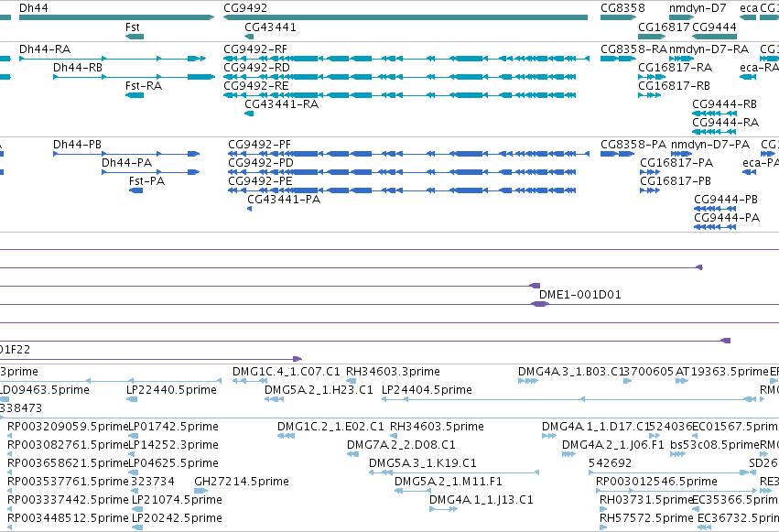Screen dimensions: 779x532
Task: Click EST GH27214.5prime
Action: click(201, 491)
